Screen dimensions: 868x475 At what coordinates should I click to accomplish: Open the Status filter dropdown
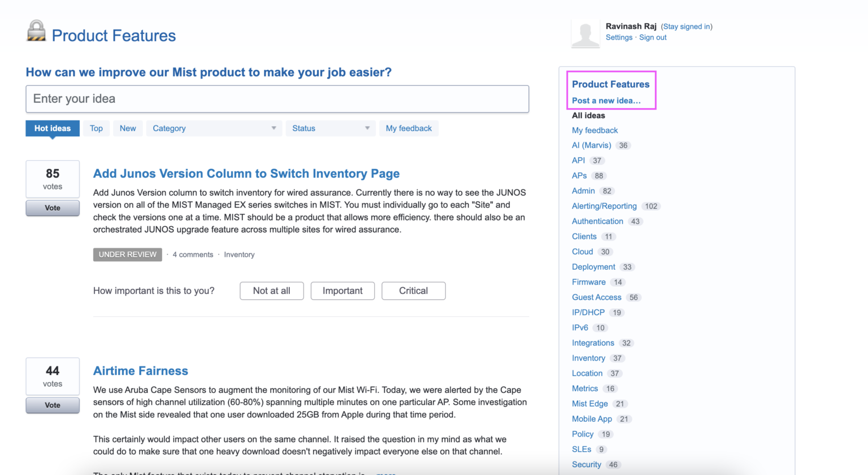pyautogui.click(x=330, y=128)
